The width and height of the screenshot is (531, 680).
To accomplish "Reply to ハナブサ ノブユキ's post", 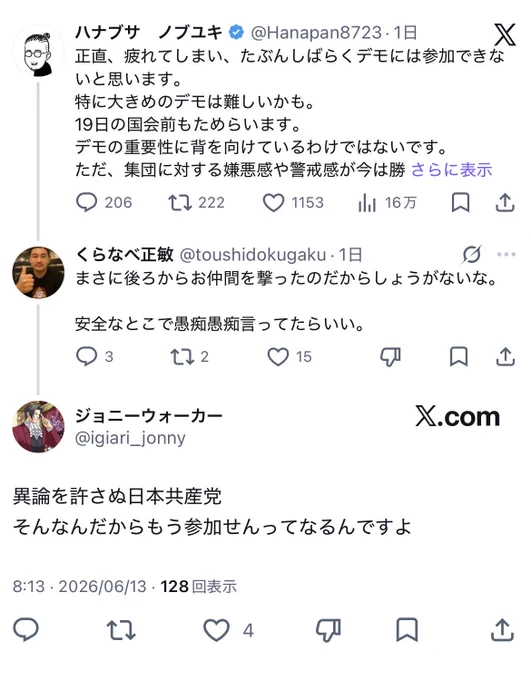I will coord(86,203).
